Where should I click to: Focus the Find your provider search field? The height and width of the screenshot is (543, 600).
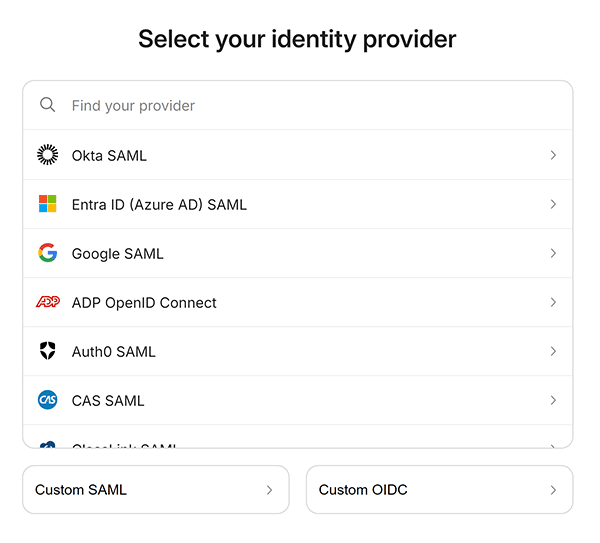(298, 105)
